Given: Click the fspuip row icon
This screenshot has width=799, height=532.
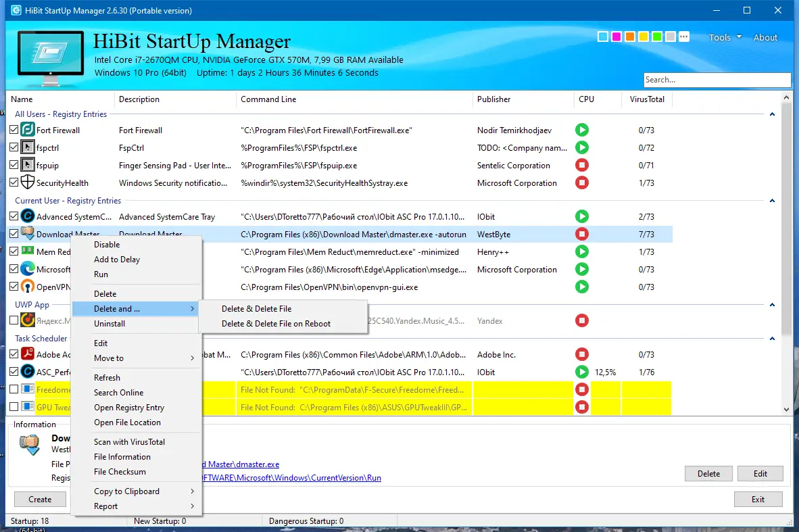Looking at the screenshot, I should tap(28, 165).
